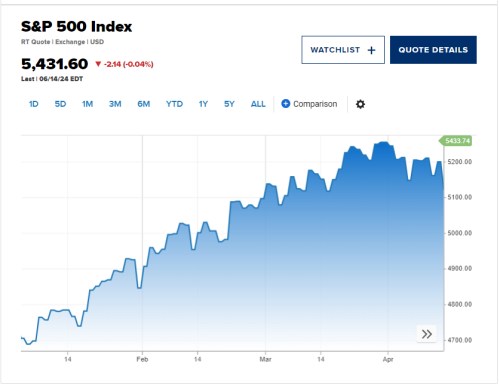Click the Comparison plus icon
This screenshot has height=386, width=500.
tap(286, 104)
